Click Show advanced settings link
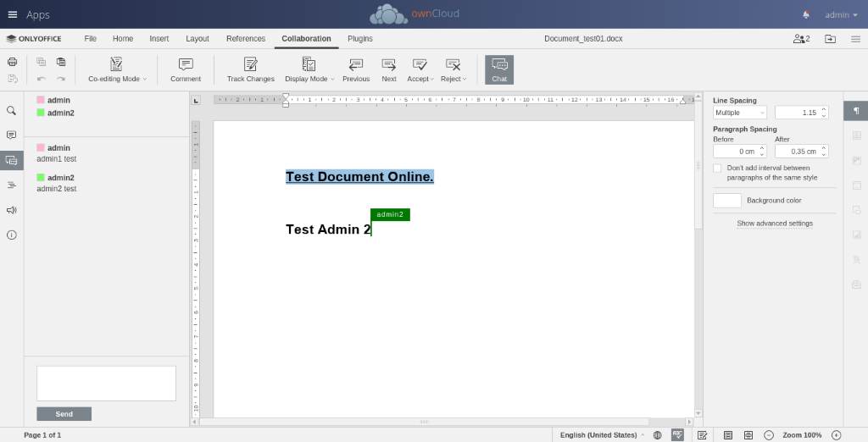This screenshot has width=868, height=442. pos(774,224)
